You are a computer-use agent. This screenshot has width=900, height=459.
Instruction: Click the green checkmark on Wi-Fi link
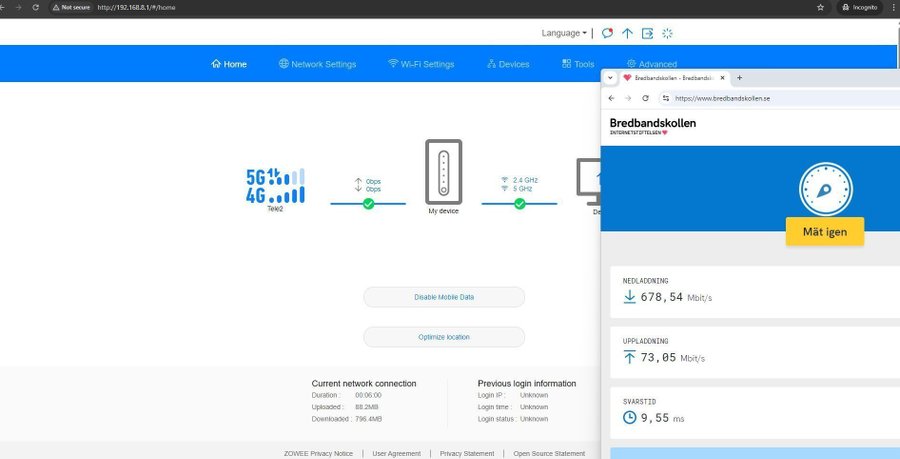519,204
